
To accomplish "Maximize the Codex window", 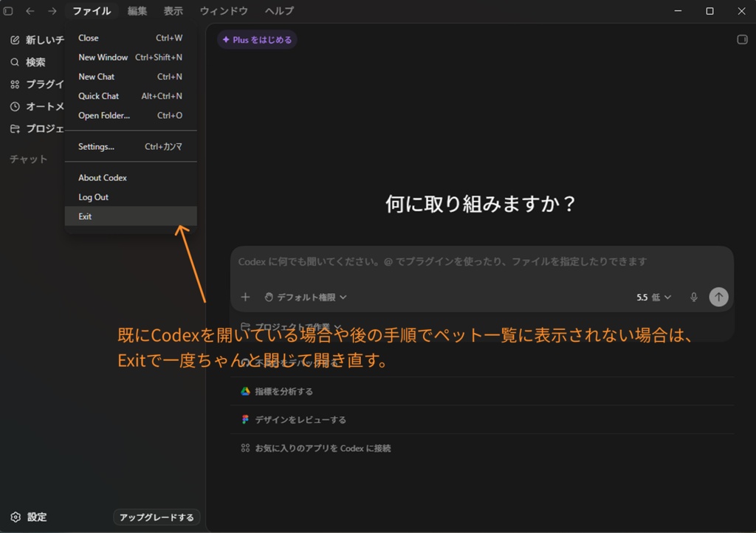I will pos(709,10).
